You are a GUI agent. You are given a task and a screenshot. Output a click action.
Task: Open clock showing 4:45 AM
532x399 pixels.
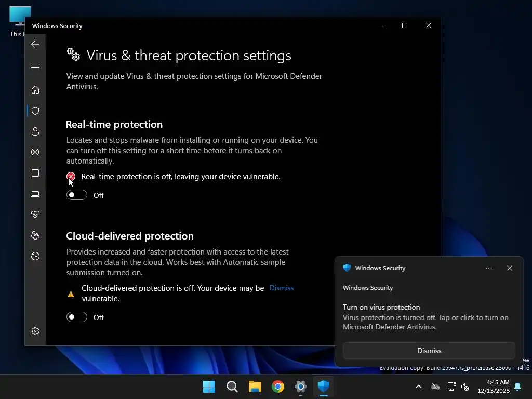pos(494,387)
